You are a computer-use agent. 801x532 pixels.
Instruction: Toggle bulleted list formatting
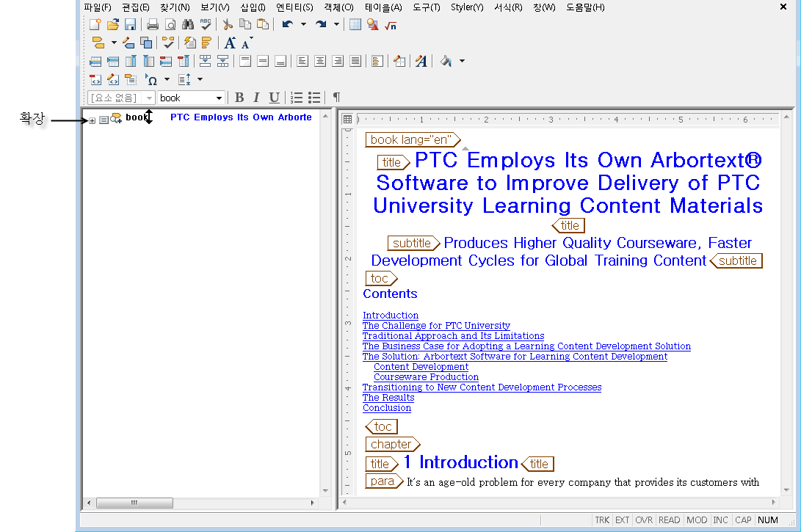[x=314, y=98]
